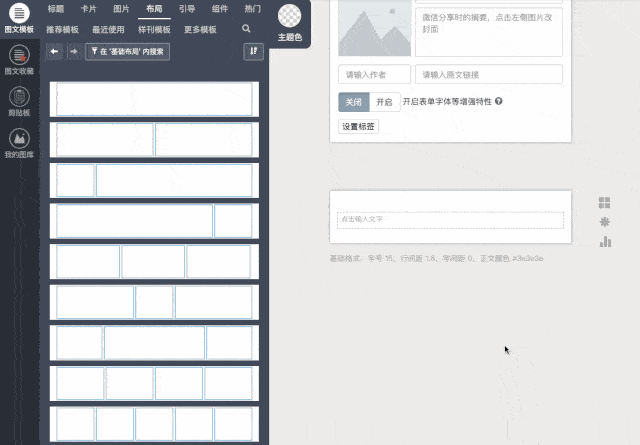Open the 图文收藏 sidebar icon

(19, 55)
